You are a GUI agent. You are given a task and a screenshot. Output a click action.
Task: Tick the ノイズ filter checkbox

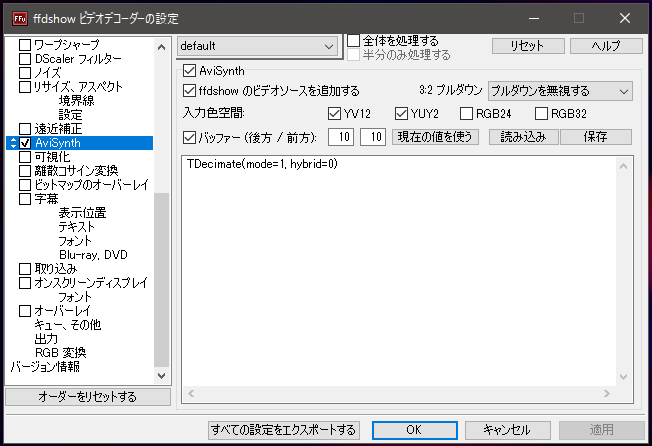coord(25,73)
